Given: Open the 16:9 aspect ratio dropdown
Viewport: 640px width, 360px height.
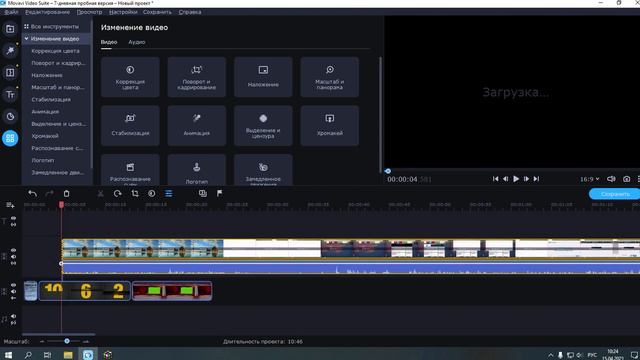Looking at the screenshot, I should pos(589,179).
